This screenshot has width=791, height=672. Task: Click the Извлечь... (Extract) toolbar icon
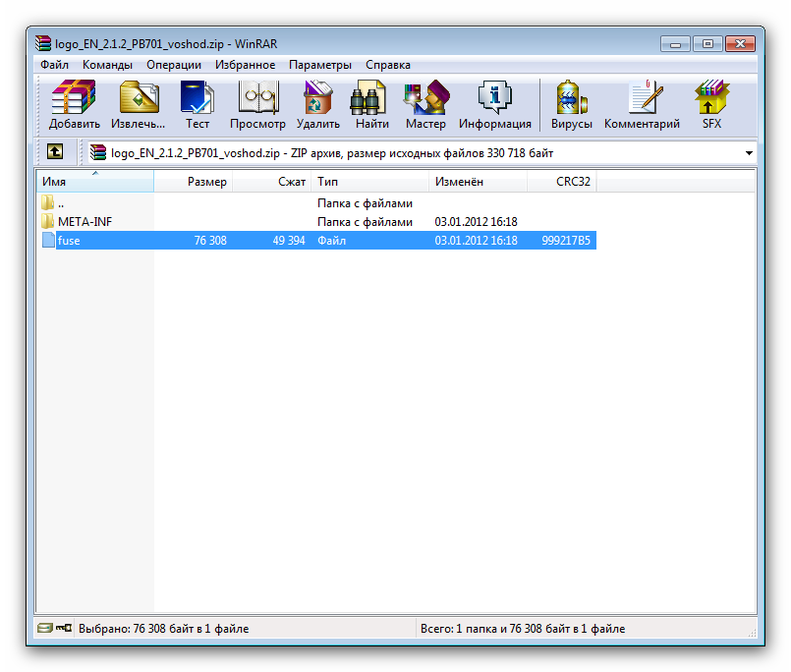[x=139, y=97]
